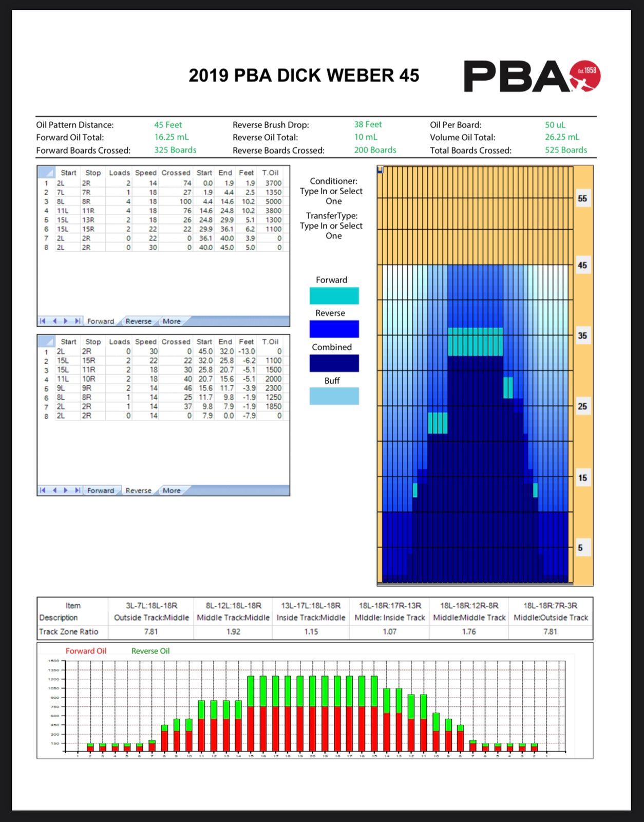The width and height of the screenshot is (644, 822).
Task: Go to next sheet in lower oil table
Action: tap(66, 490)
